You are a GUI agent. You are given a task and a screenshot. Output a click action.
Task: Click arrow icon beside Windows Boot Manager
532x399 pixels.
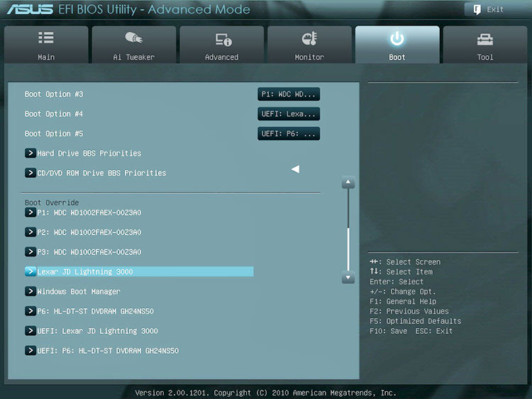coord(31,291)
